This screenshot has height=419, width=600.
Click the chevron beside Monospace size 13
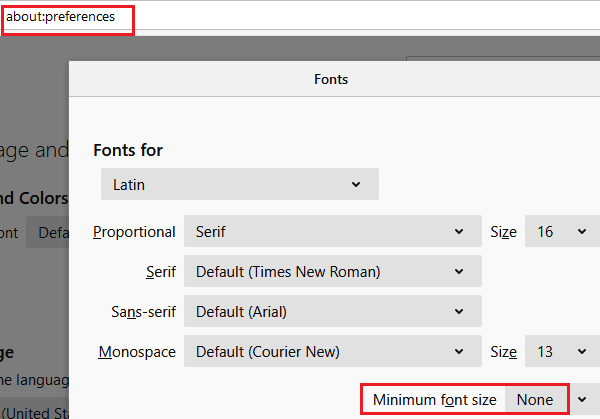(581, 351)
